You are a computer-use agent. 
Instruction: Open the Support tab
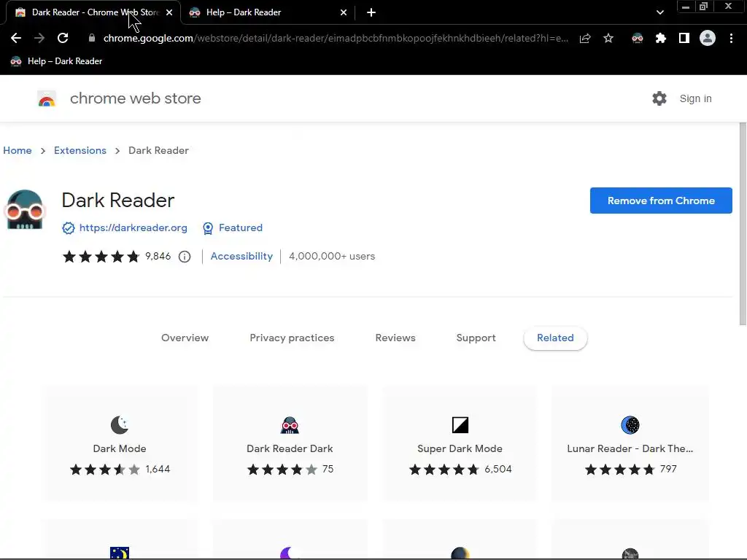click(x=476, y=338)
